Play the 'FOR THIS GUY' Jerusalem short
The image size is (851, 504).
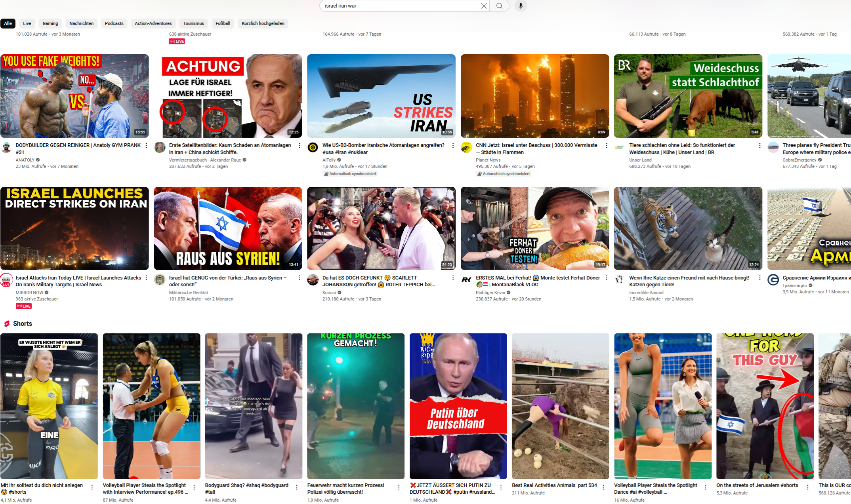pyautogui.click(x=765, y=406)
